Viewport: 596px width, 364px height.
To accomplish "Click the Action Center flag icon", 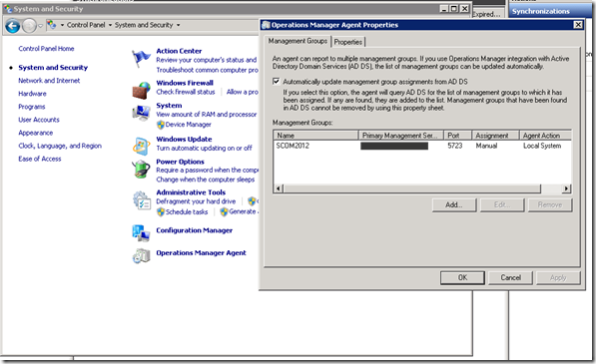I will (x=141, y=59).
